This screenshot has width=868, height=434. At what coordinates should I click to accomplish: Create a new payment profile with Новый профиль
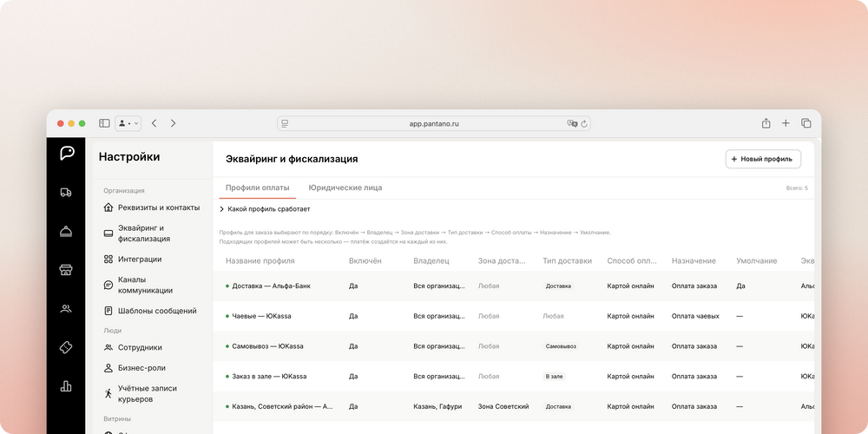[763, 159]
